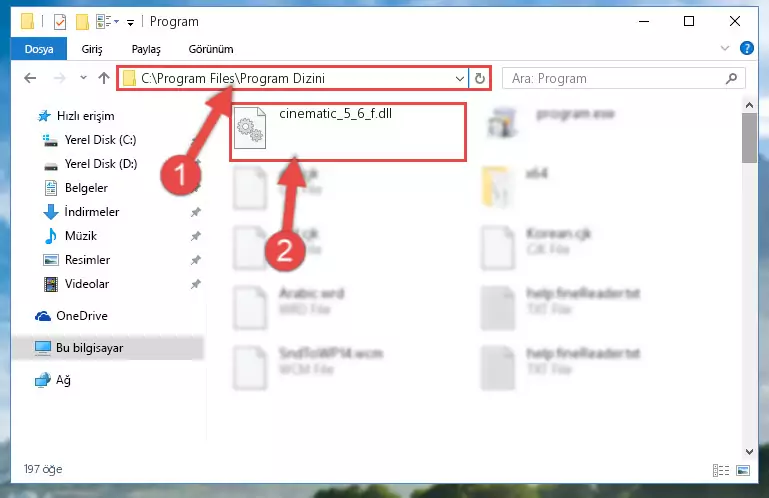
Task: Select the x64 folder
Action: click(x=515, y=186)
